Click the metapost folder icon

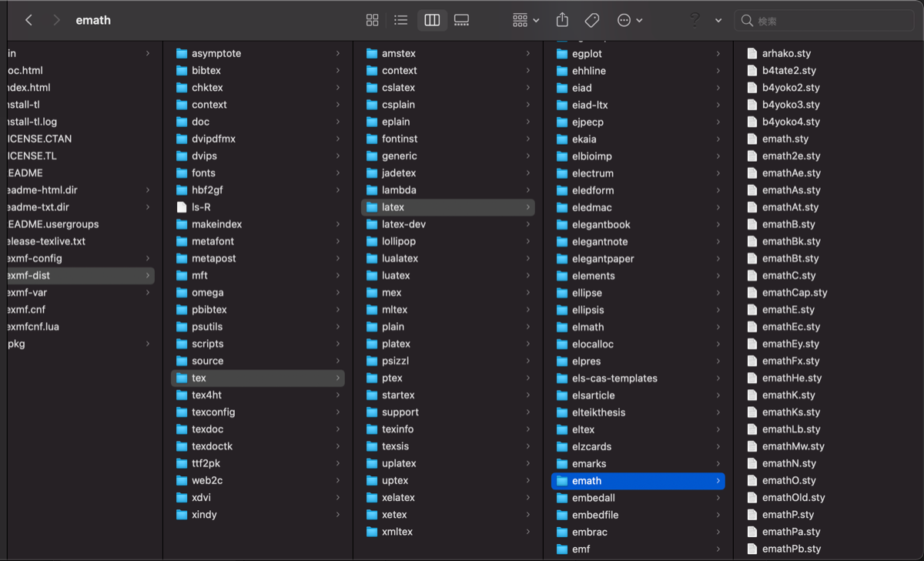(x=182, y=258)
